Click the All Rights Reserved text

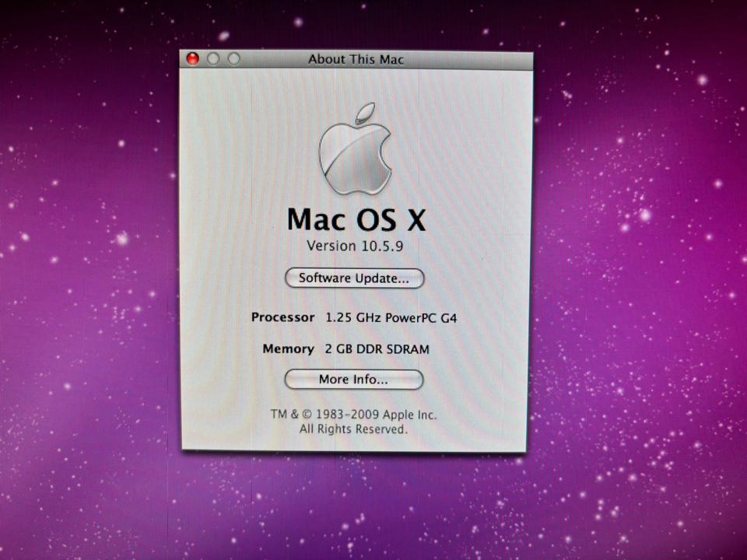click(x=353, y=429)
